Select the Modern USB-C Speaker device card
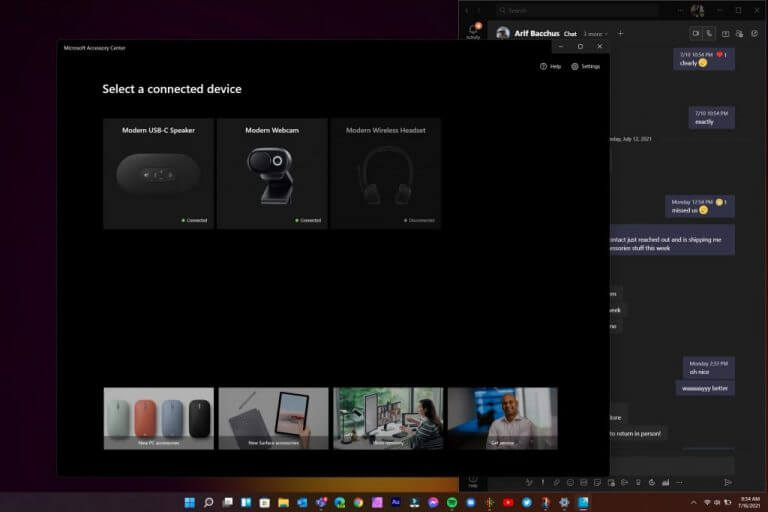This screenshot has height=512, width=768. pos(158,173)
